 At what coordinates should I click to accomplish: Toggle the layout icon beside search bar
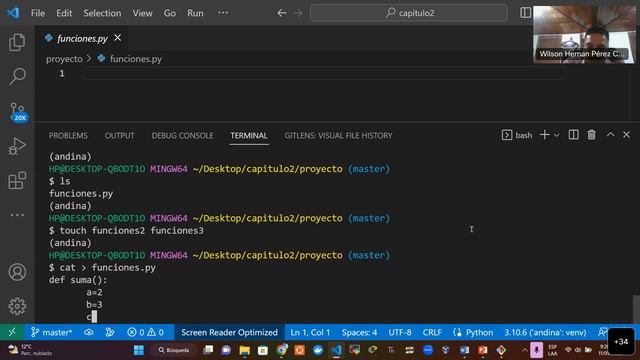[x=526, y=13]
